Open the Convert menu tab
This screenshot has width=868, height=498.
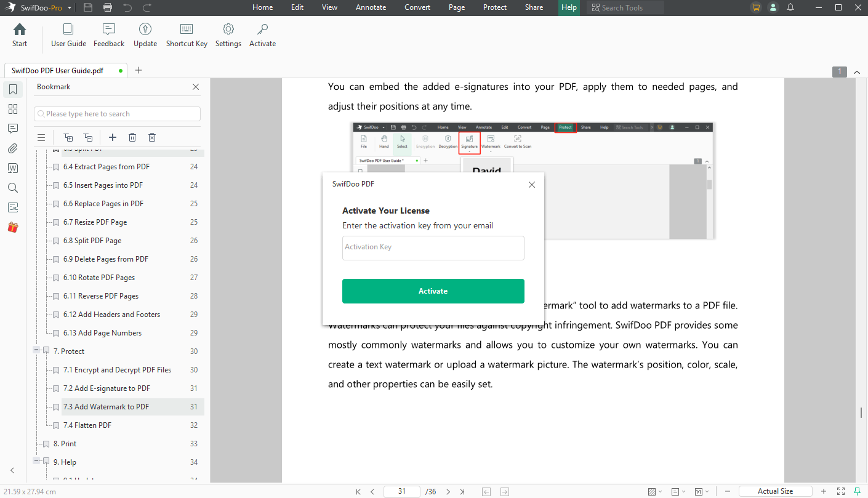[x=417, y=7]
